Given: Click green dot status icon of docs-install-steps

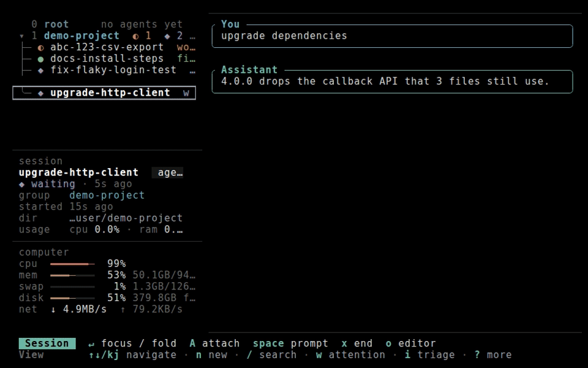Looking at the screenshot, I should click(40, 59).
